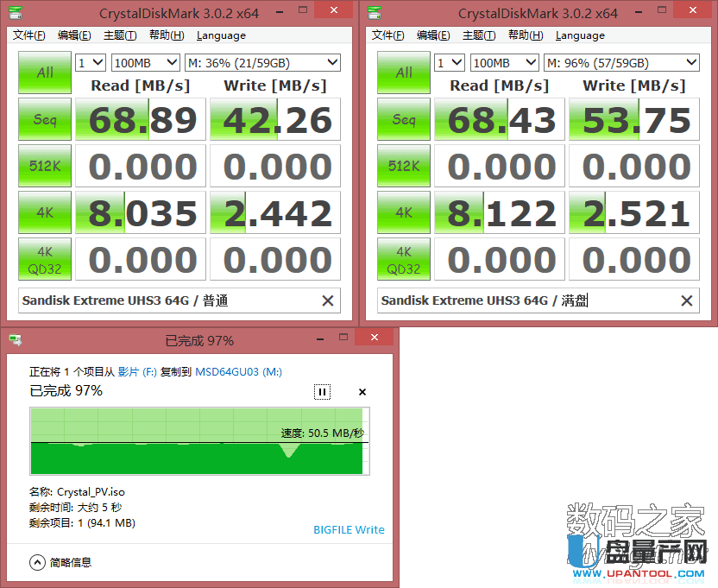Open test count dropdown in left window
The width and height of the screenshot is (718, 588).
click(91, 63)
